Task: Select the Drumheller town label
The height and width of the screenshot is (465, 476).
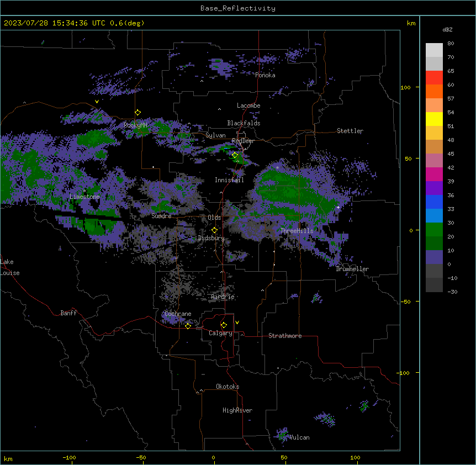Action: pyautogui.click(x=352, y=269)
